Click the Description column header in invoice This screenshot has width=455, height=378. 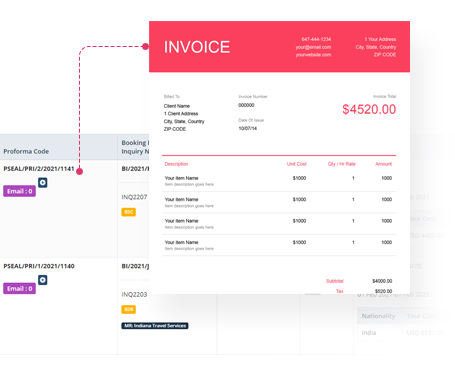pos(176,164)
